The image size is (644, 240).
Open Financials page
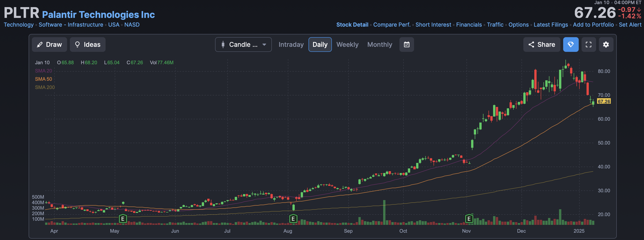point(469,25)
